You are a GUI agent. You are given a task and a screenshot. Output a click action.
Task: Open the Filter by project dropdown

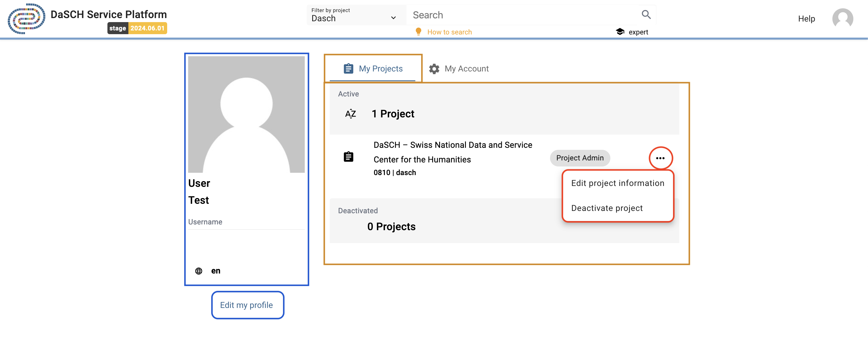356,15
